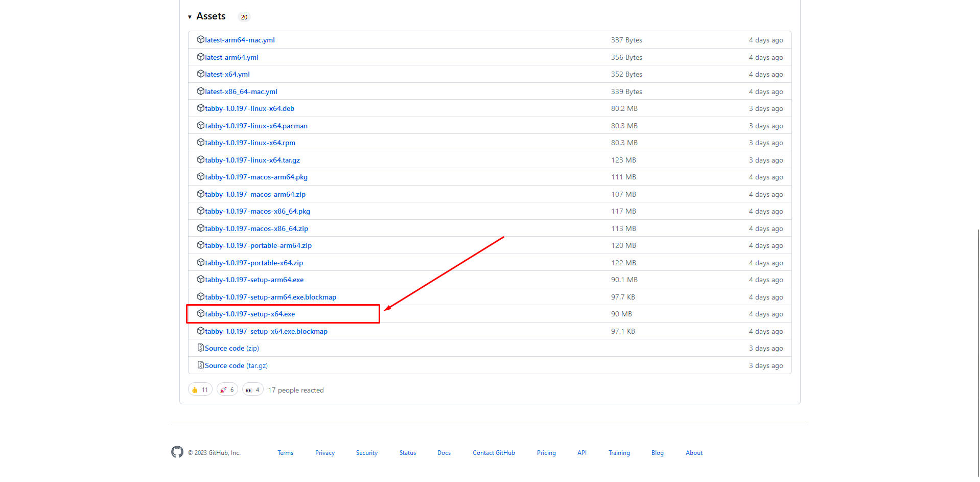Click the package icon beside tabby linux-x64.pacman
This screenshot has width=980, height=482.
(x=201, y=125)
